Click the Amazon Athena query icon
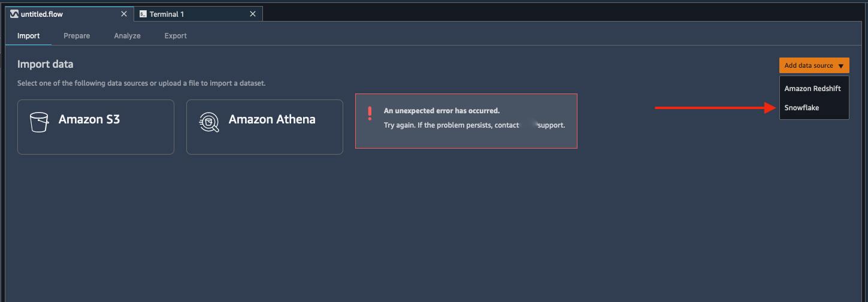This screenshot has width=868, height=302. pos(209,122)
